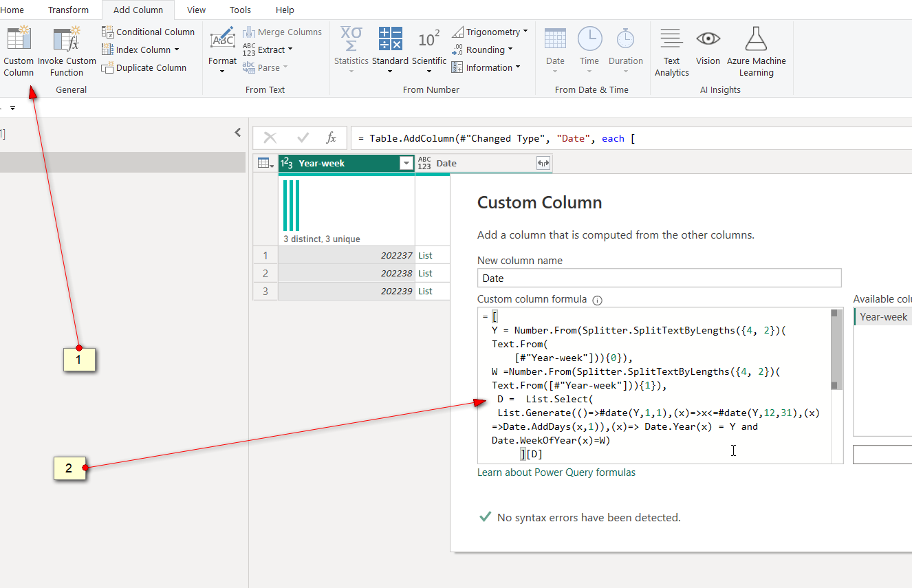Viewport: 912px width, 588px height.
Task: Open the List value in row 1
Action: tap(425, 255)
